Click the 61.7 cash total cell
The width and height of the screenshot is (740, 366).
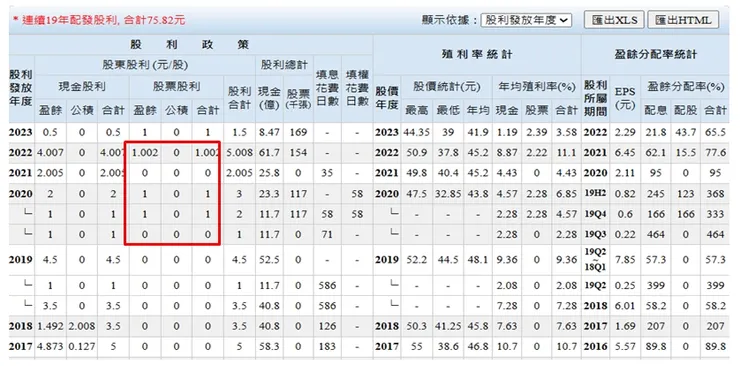click(x=269, y=153)
